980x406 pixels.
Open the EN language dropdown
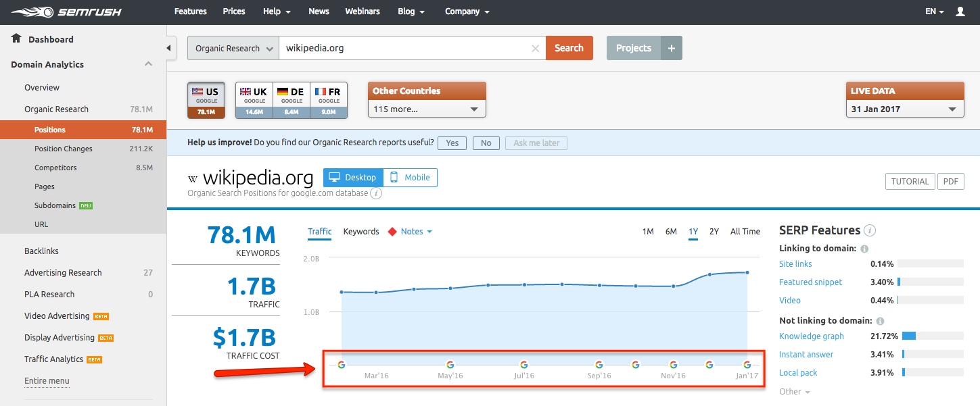coord(935,11)
